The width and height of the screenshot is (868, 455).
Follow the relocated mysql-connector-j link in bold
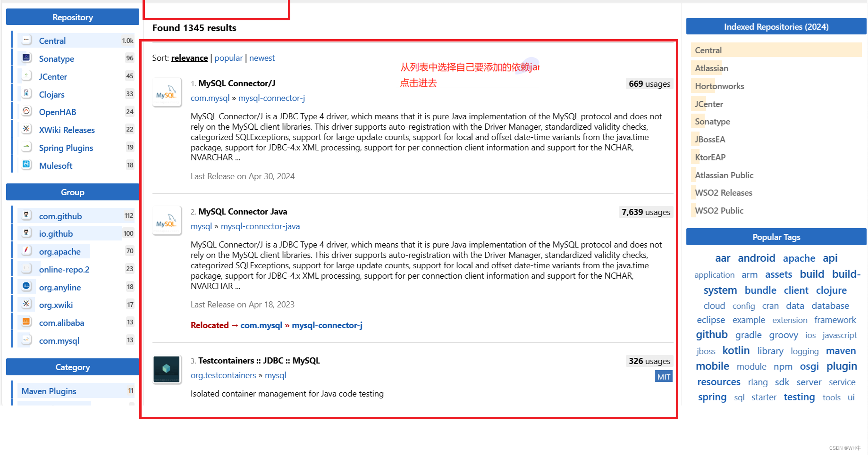tap(327, 325)
